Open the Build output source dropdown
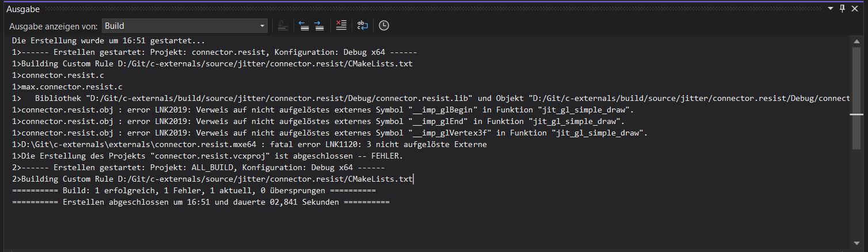The image size is (868, 252). point(185,25)
